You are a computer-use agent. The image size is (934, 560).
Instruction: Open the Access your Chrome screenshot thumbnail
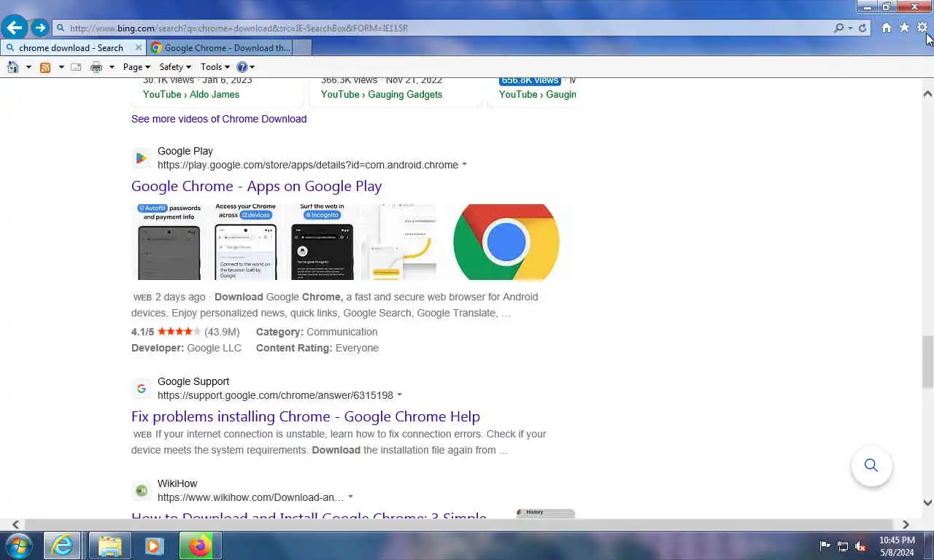[246, 242]
